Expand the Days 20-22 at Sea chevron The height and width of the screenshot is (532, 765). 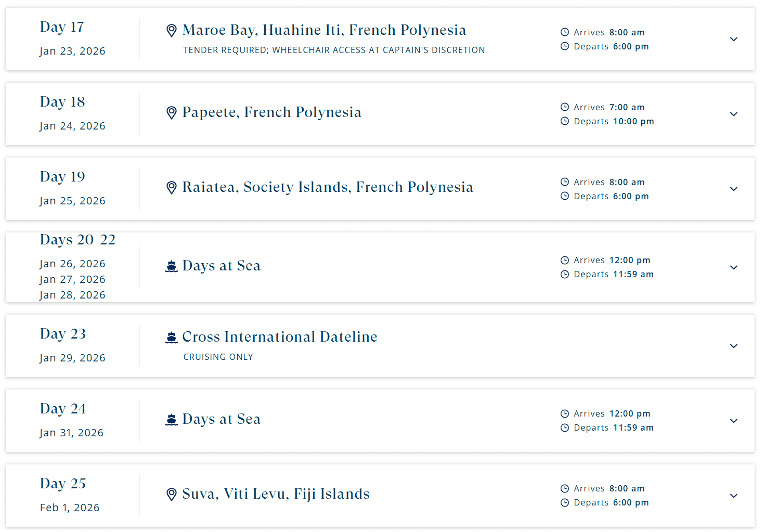734,267
